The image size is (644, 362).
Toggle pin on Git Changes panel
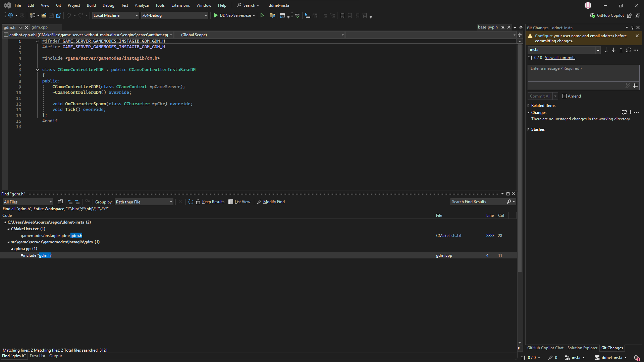tap(632, 28)
